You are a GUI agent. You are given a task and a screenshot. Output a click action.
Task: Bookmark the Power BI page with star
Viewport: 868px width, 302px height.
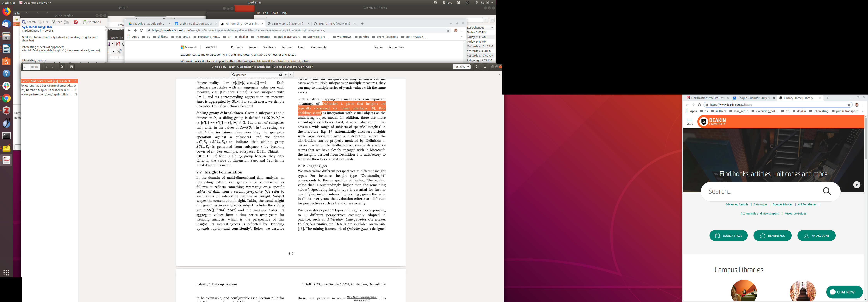pos(448,30)
